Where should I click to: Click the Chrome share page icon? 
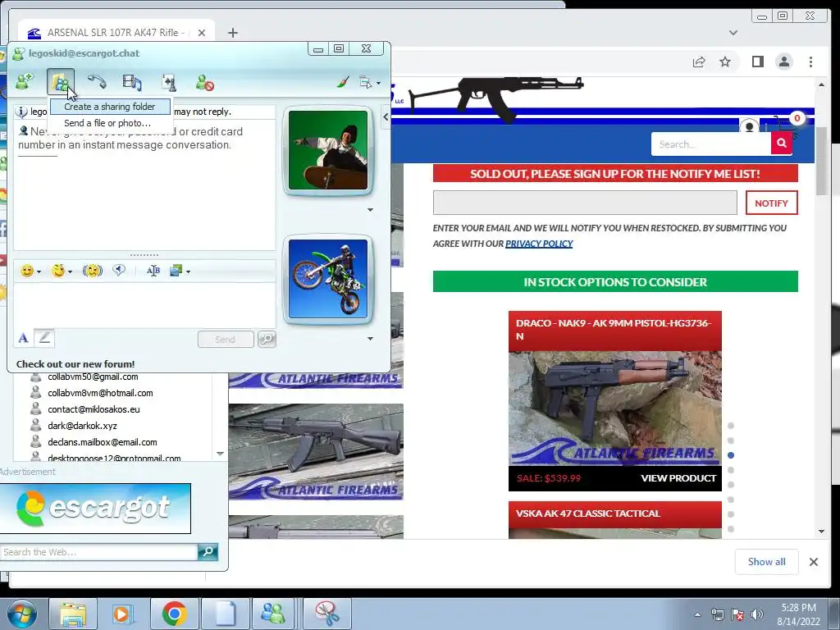click(x=699, y=62)
